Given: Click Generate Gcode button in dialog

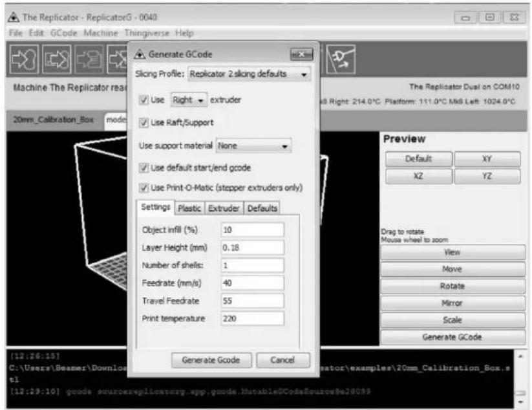Looking at the screenshot, I should click(x=211, y=360).
